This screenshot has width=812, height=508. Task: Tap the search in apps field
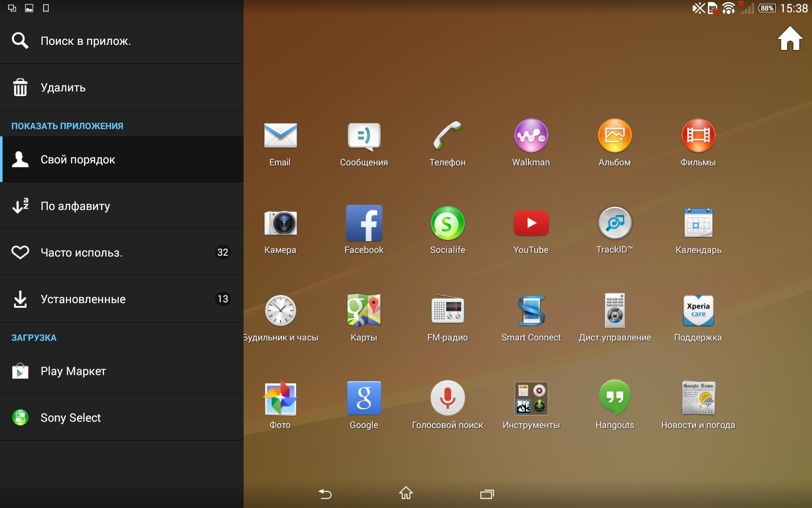(x=122, y=41)
